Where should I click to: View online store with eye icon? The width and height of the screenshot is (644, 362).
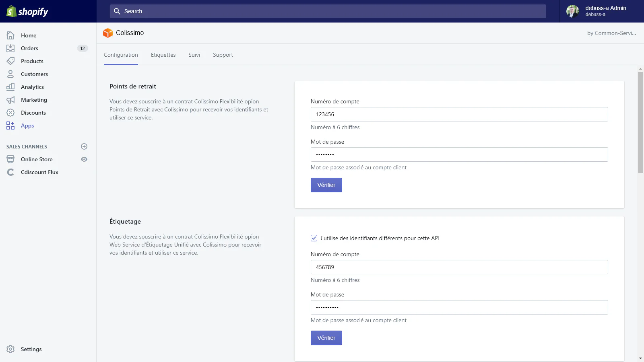point(84,159)
